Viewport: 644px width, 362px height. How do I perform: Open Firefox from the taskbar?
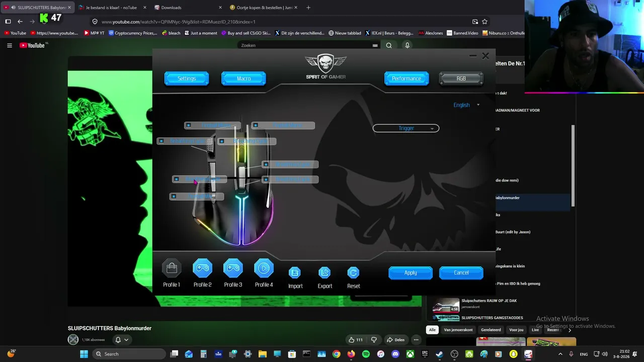click(351, 354)
